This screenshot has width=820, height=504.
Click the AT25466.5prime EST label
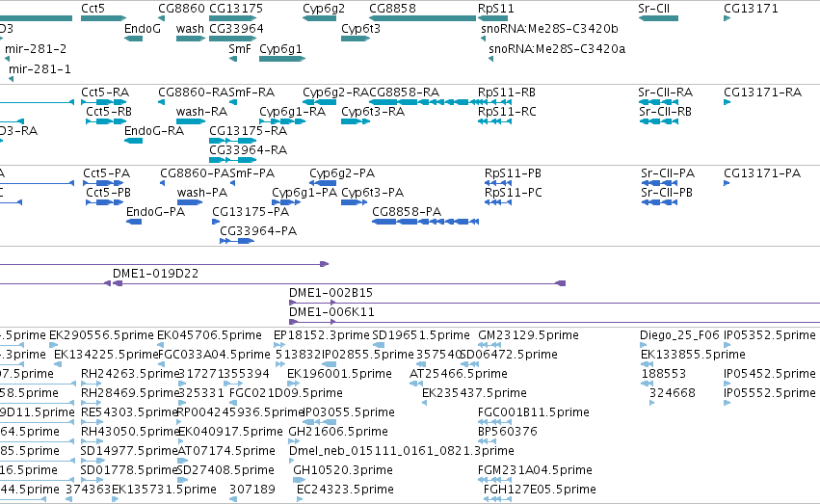tap(459, 374)
